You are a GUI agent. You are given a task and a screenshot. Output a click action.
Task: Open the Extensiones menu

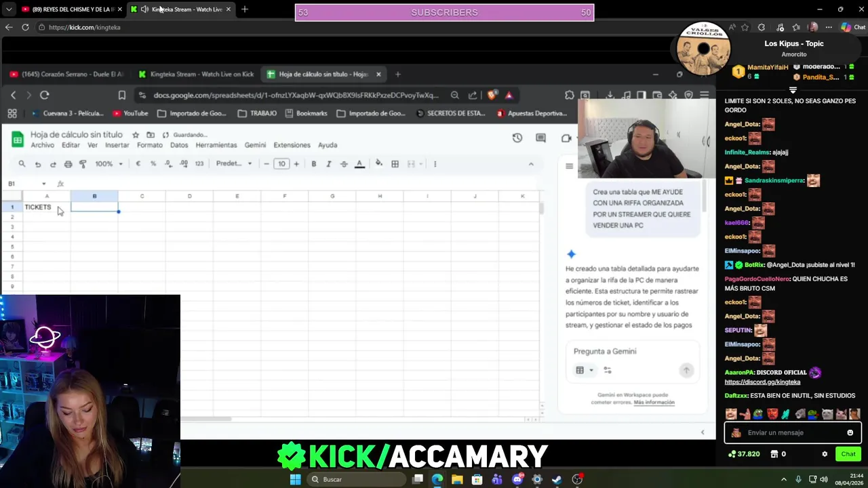coord(292,145)
